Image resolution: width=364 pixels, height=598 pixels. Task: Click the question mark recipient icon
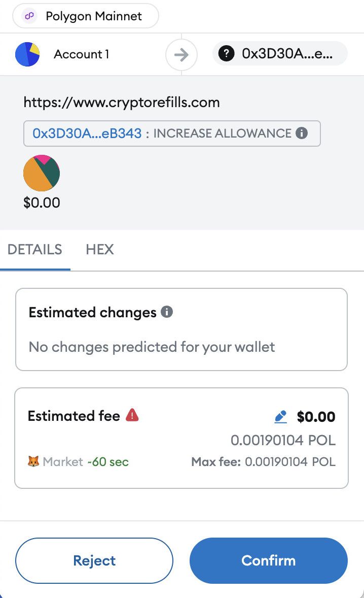tap(226, 54)
